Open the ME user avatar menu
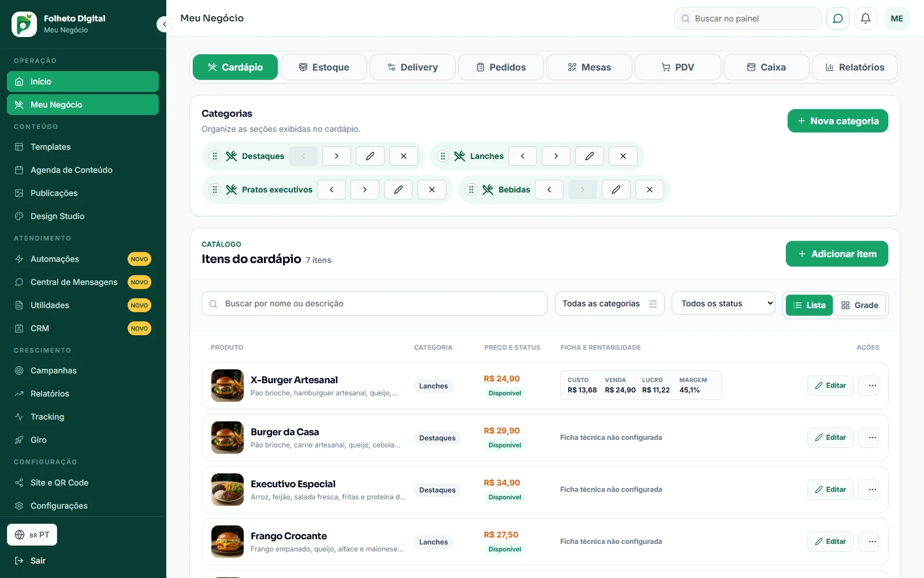Viewport: 924px width, 578px height. 897,18
